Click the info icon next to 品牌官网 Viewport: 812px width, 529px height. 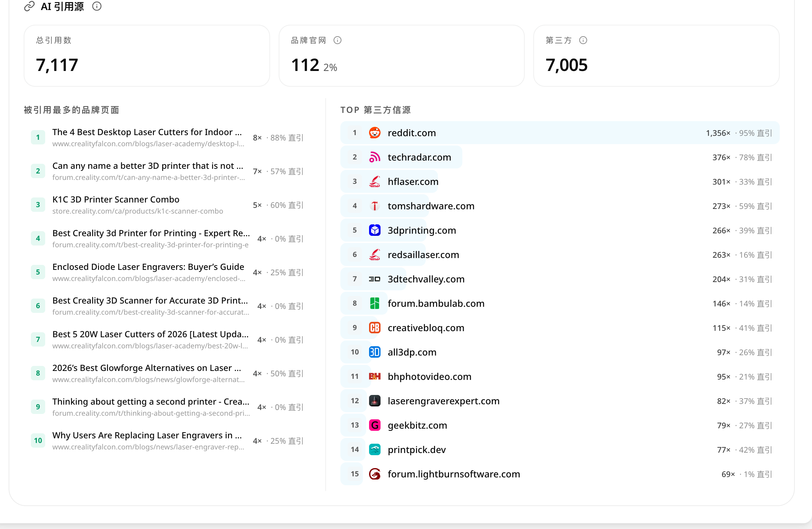point(337,40)
